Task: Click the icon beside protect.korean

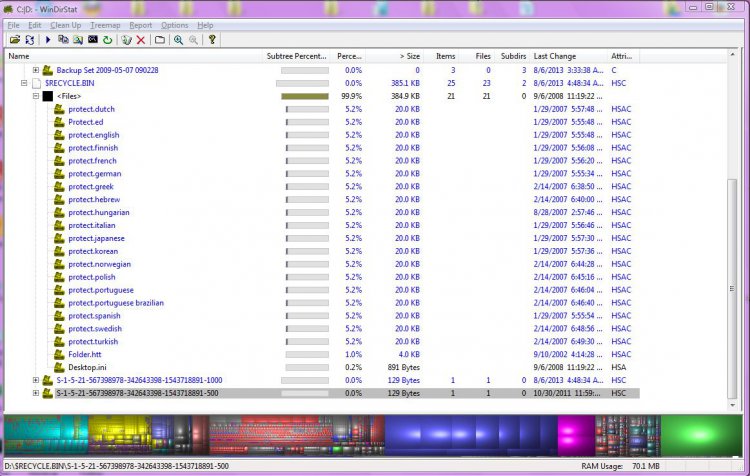Action: (59, 251)
